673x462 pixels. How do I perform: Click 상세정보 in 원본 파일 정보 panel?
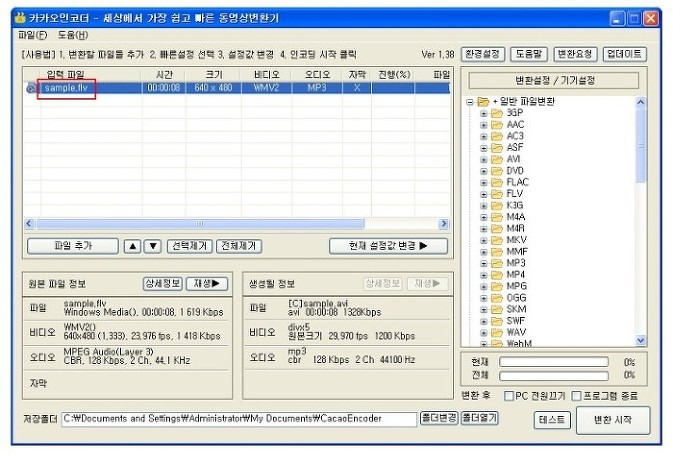tap(163, 284)
